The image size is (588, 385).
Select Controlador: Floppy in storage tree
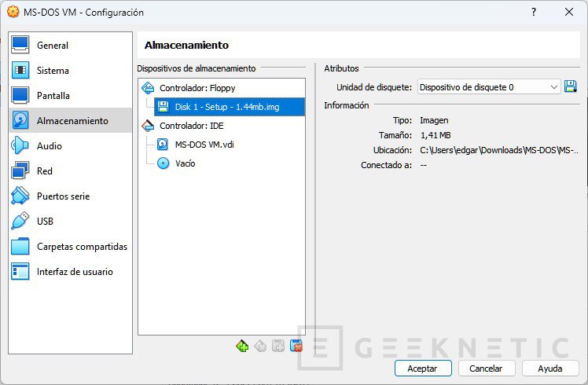pos(197,88)
